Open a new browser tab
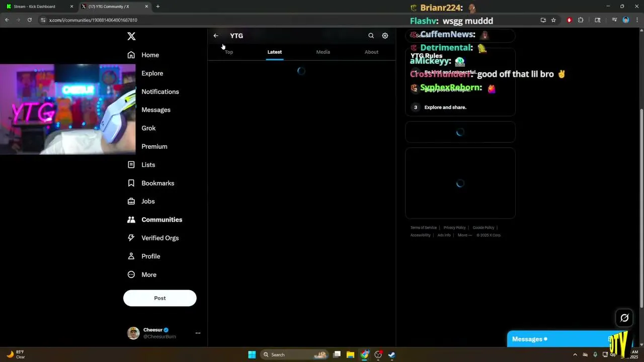Viewport: 644px width, 362px height. pyautogui.click(x=158, y=7)
